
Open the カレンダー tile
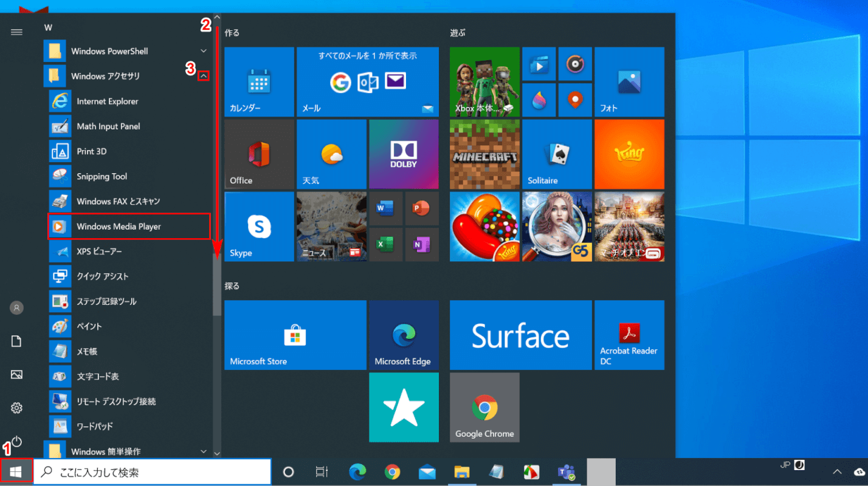[259, 82]
